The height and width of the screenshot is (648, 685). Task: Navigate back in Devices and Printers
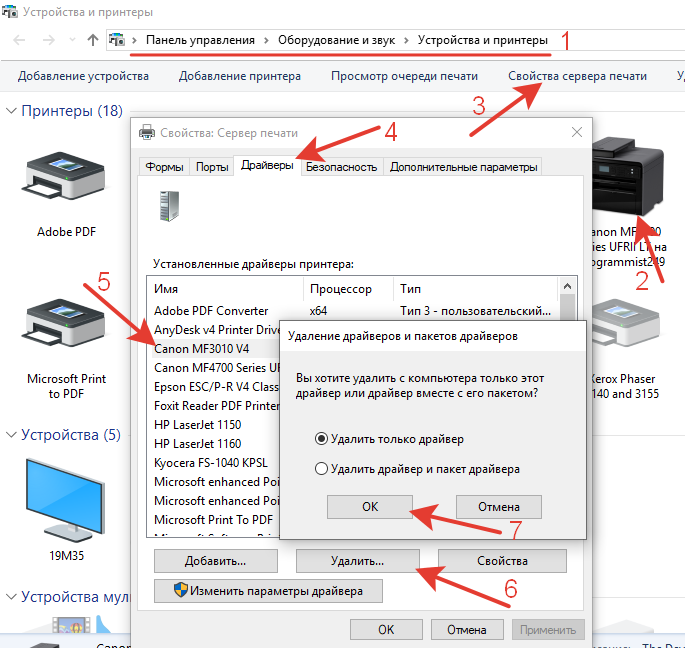[x=19, y=40]
